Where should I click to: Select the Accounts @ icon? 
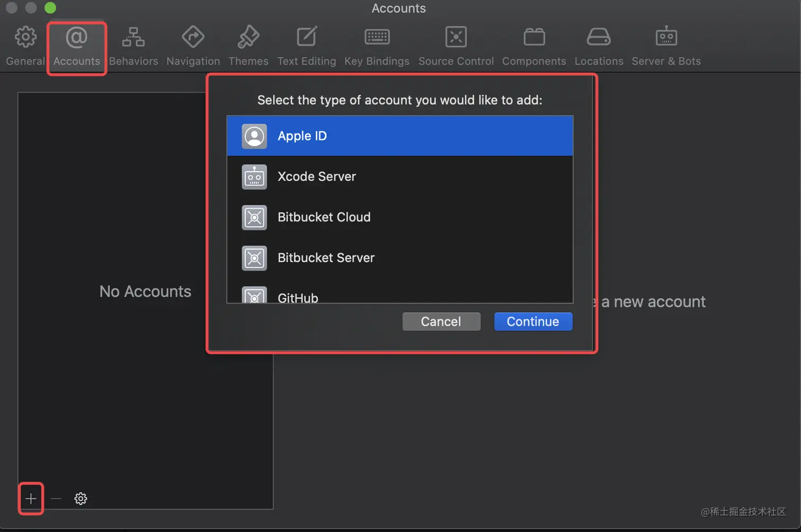(77, 37)
